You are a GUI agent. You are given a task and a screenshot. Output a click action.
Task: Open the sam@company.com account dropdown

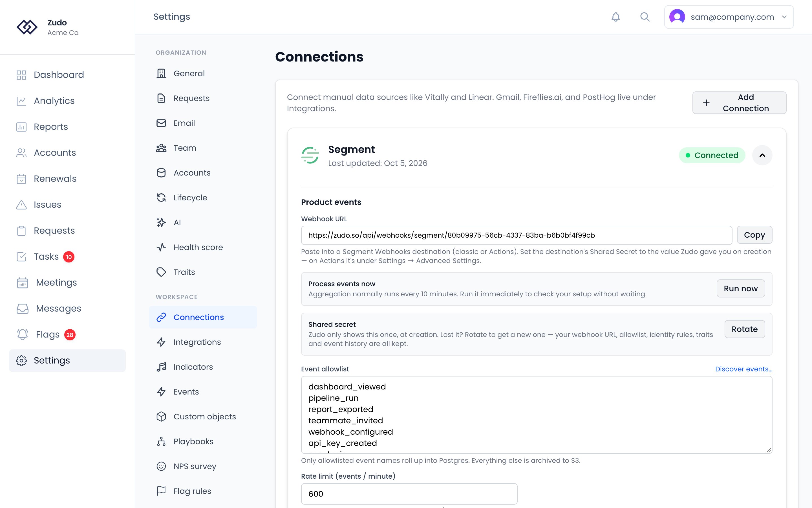point(729,17)
